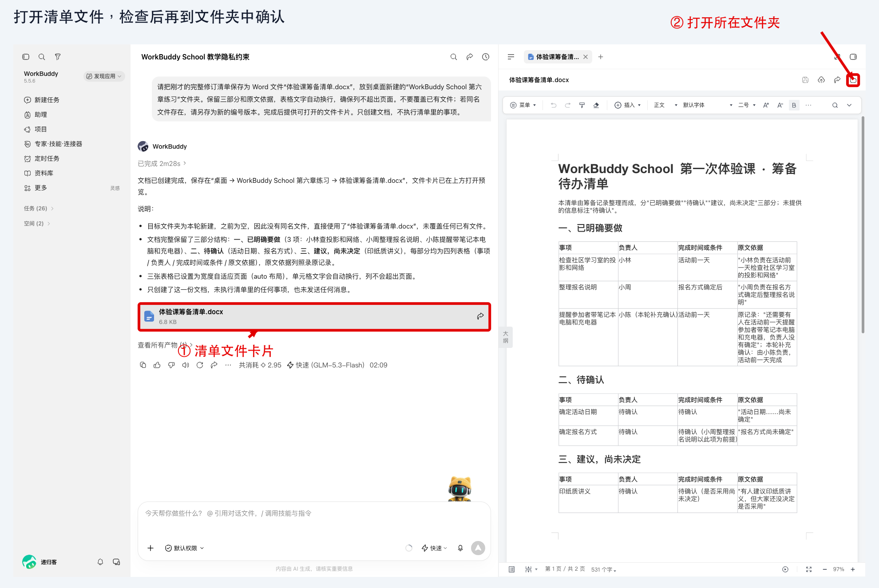Toggle 大纲 outline side tab
Viewport: 879px width, 588px height.
coord(506,337)
